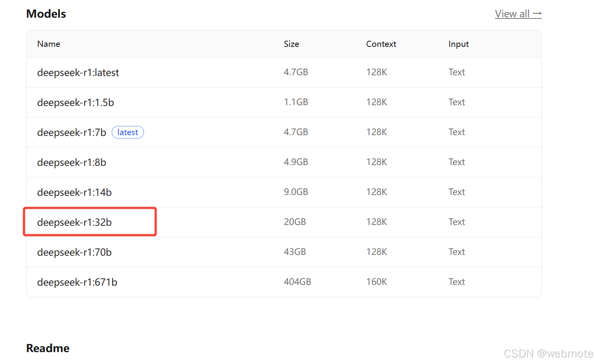Click the 128K context for deepseek-r1:latest
Screen dimensions: 595x364
(x=377, y=72)
